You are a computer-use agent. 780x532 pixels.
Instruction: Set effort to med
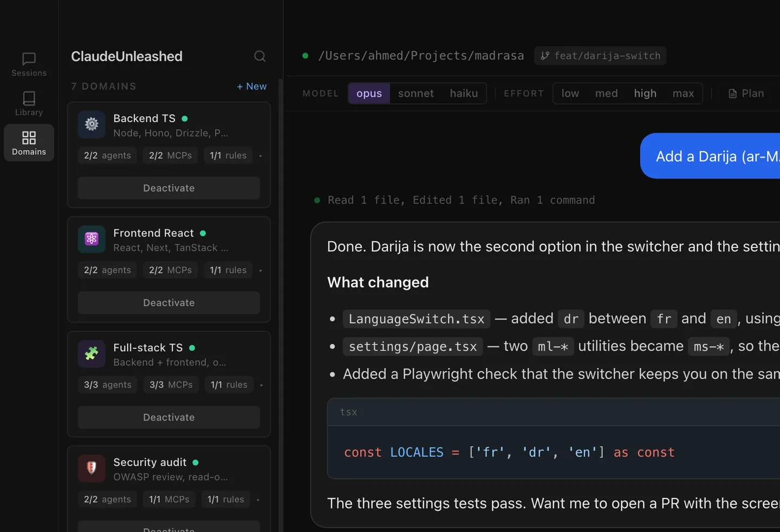(607, 93)
